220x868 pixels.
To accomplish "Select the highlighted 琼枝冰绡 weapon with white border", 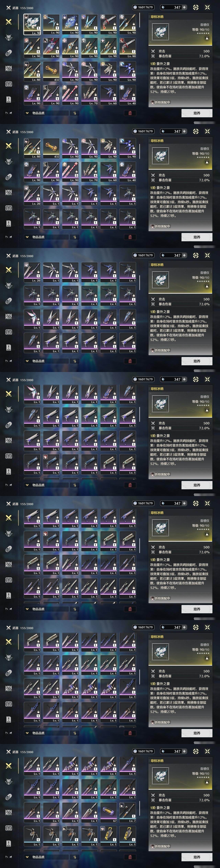I will click(32, 24).
